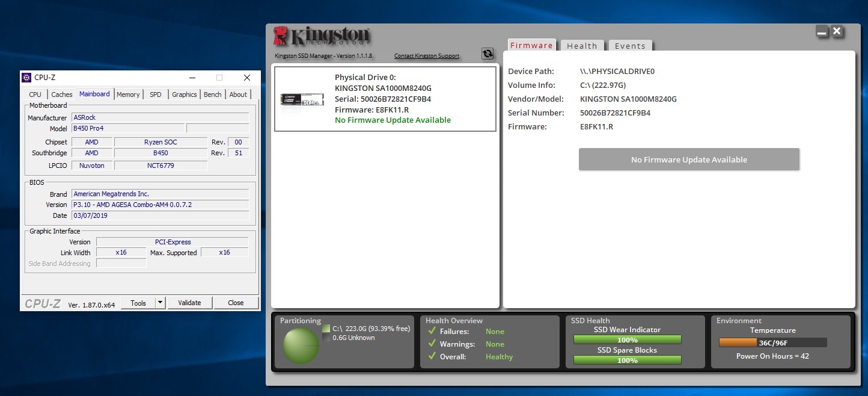Click the green C:\ partition legend square

coord(326,329)
